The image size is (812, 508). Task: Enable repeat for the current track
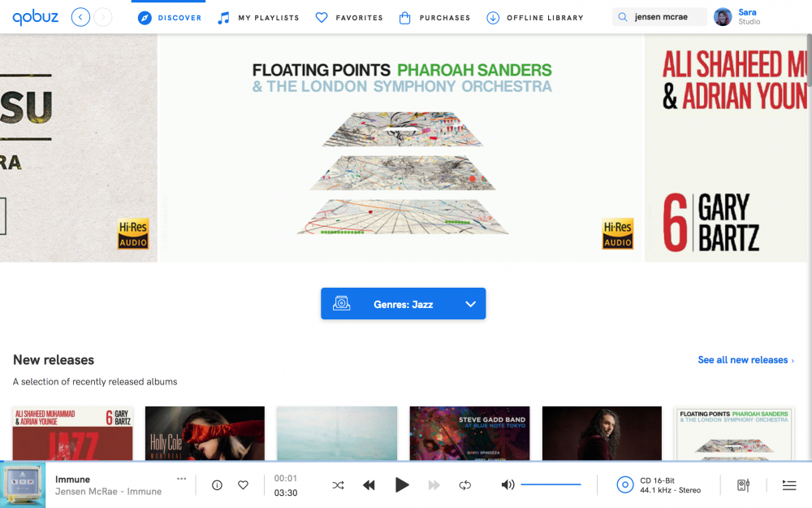(464, 484)
